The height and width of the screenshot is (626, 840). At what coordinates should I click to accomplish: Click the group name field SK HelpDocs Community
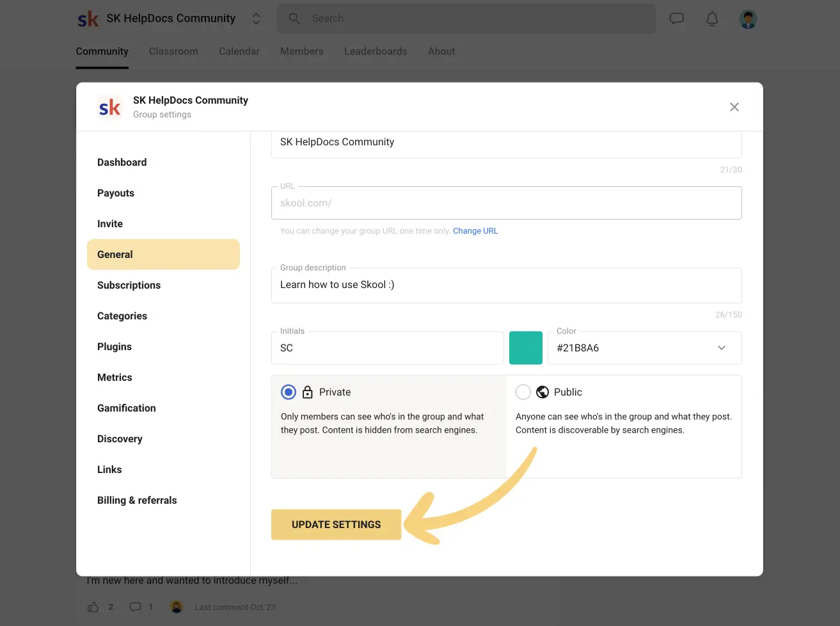(507, 145)
